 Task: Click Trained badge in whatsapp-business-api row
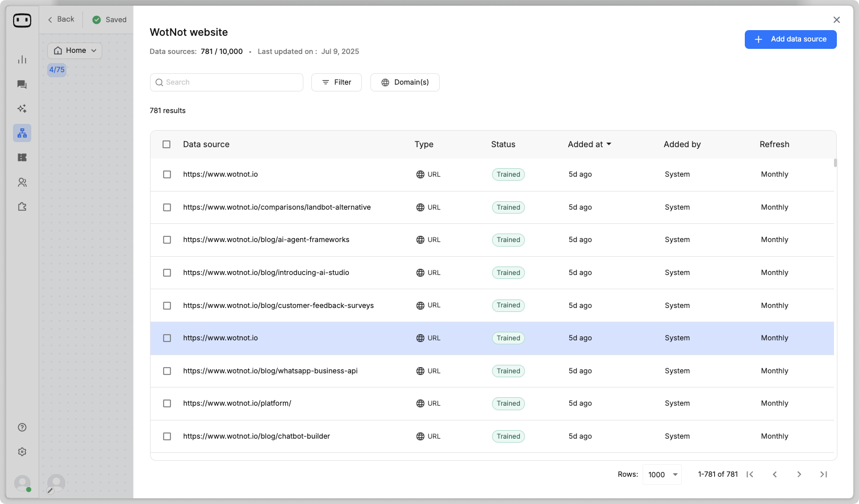click(x=508, y=371)
